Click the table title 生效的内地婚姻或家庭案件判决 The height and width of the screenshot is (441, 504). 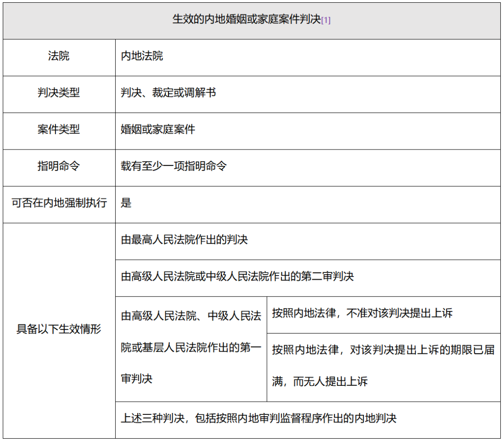pyautogui.click(x=246, y=19)
